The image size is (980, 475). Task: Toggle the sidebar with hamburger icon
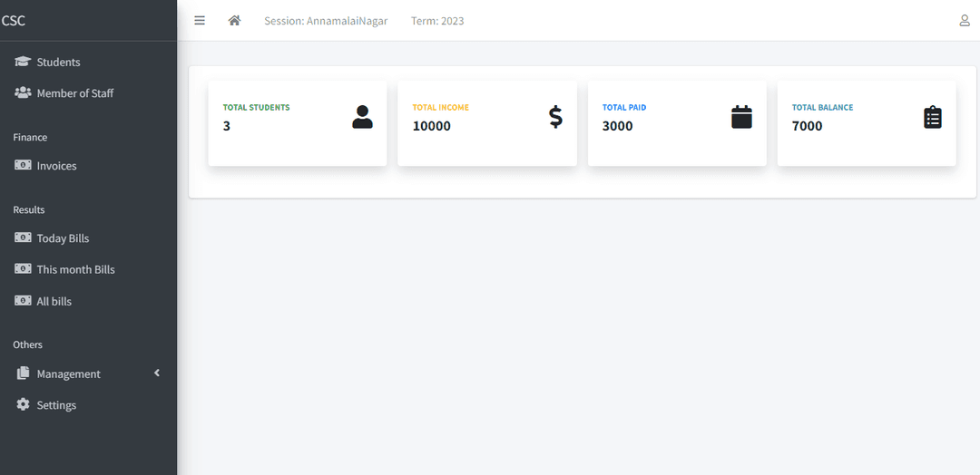[x=200, y=21]
